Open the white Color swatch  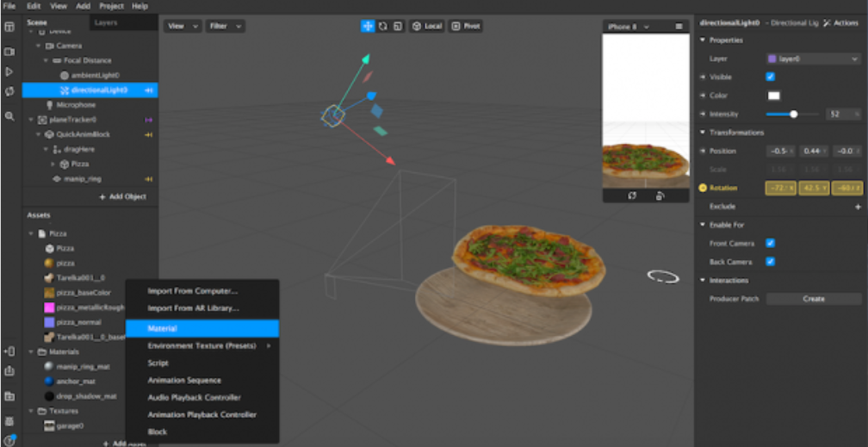click(x=773, y=96)
